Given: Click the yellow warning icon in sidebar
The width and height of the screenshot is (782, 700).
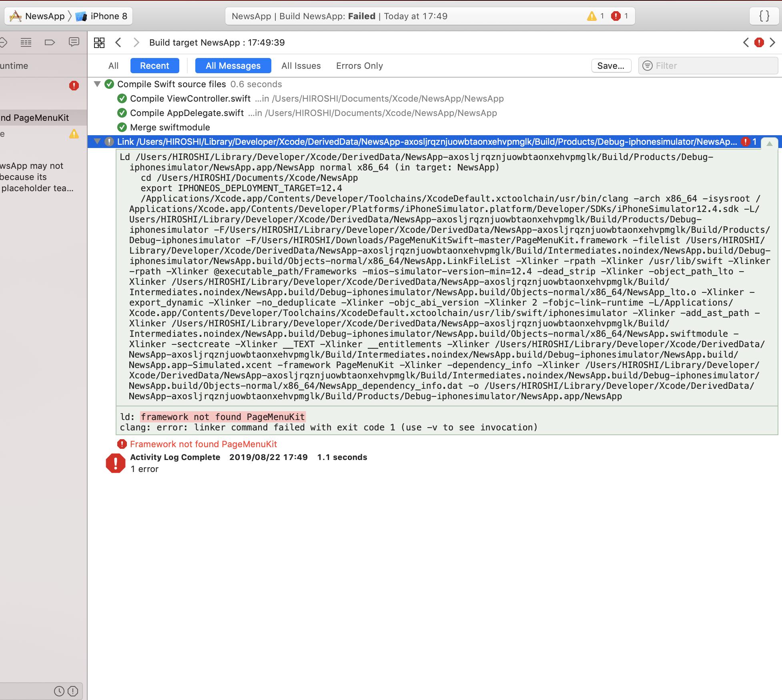Looking at the screenshot, I should [74, 134].
